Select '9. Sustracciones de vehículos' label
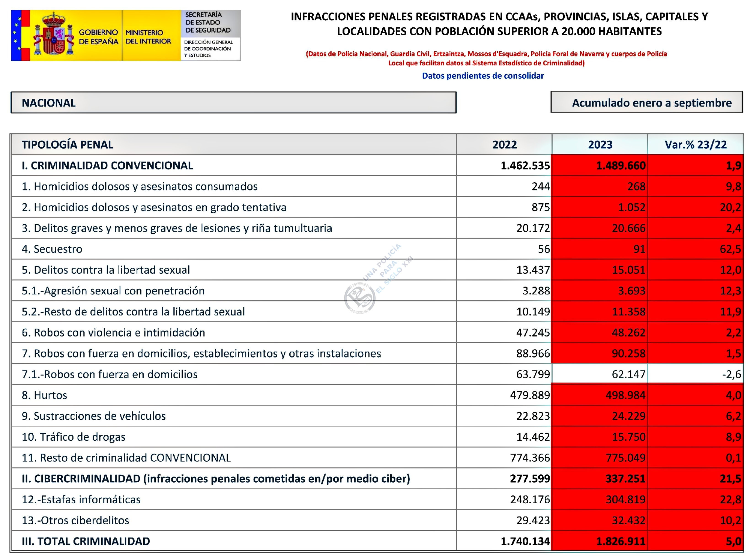The image size is (756, 560). point(93,416)
